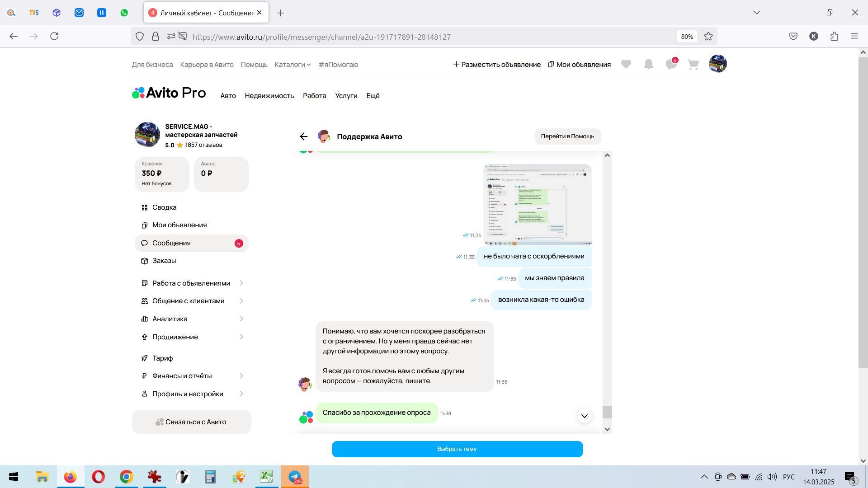
Task: Open messages icon with badge 5
Action: coord(671,64)
